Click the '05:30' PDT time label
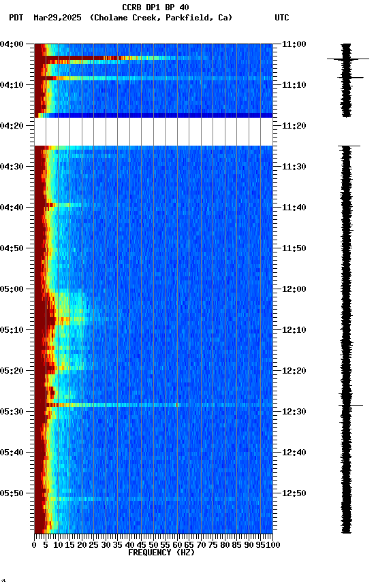 coord(12,412)
